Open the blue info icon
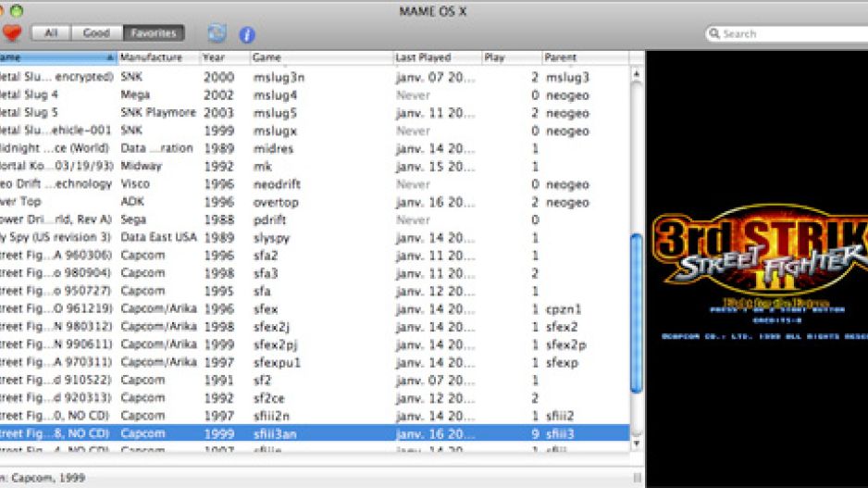This screenshot has height=488, width=868. [246, 34]
